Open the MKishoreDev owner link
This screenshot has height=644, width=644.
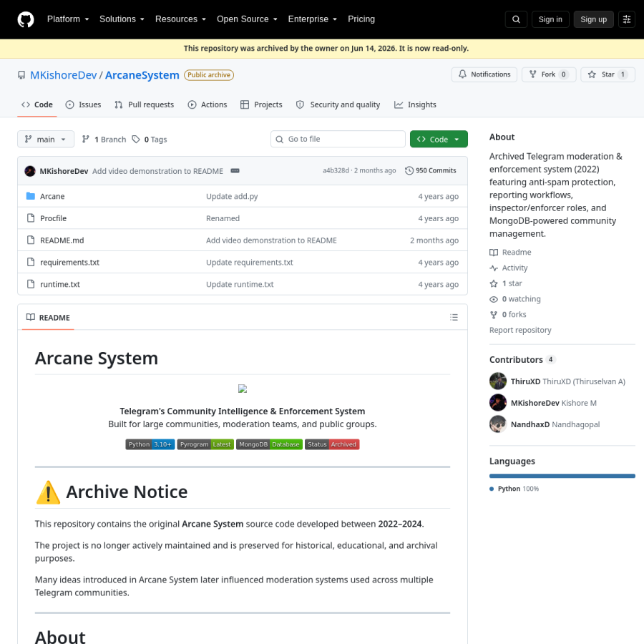click(63, 75)
